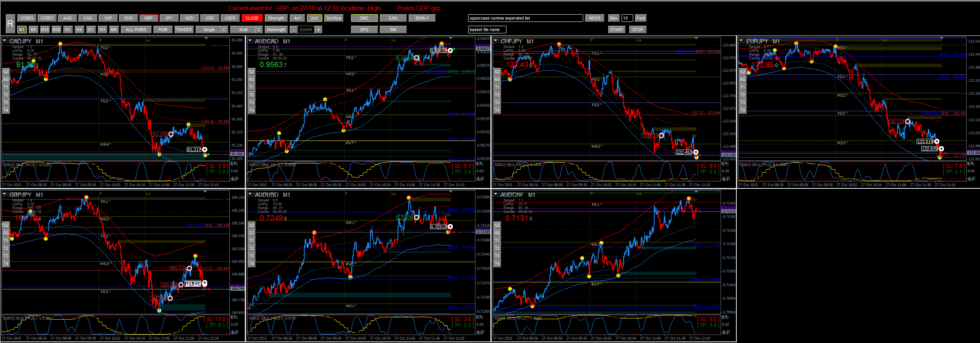Select the JPY currency tab
The image size is (980, 343).
click(169, 18)
